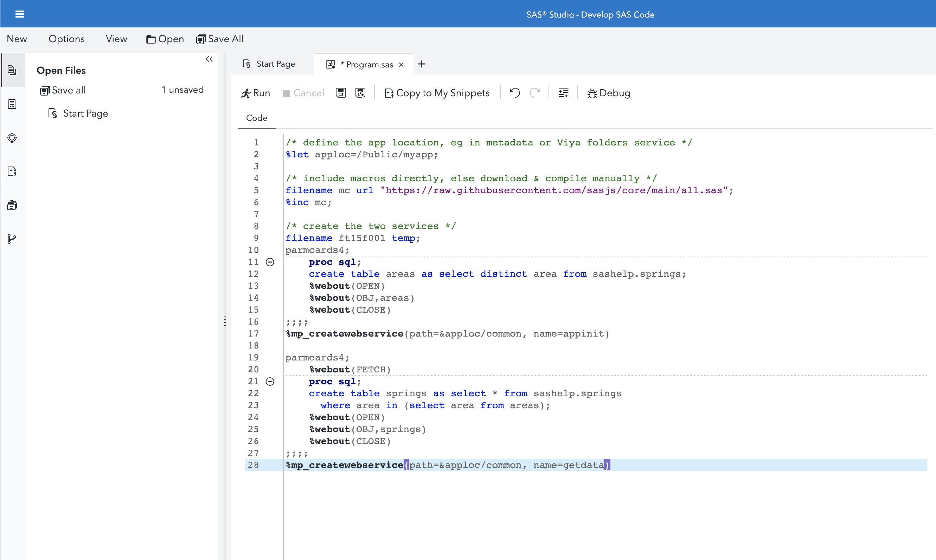Format the code with indent icon
Viewport: 936px width, 560px height.
coord(563,93)
